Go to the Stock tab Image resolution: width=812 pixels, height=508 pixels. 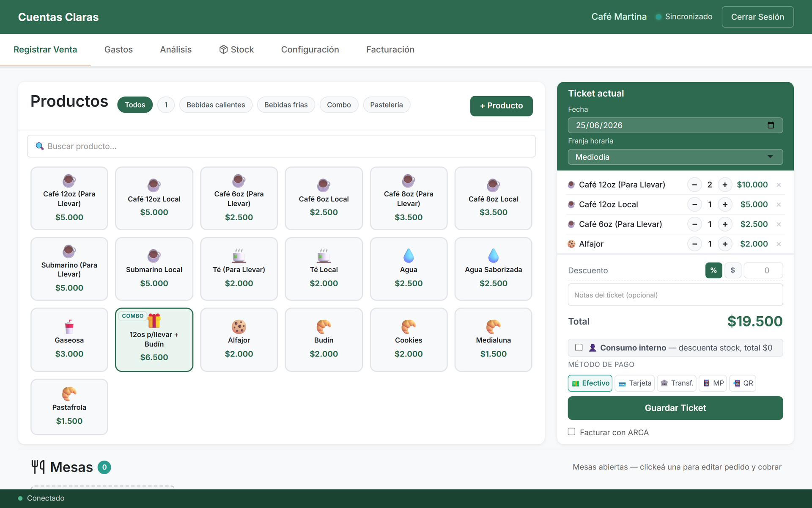[x=236, y=50]
